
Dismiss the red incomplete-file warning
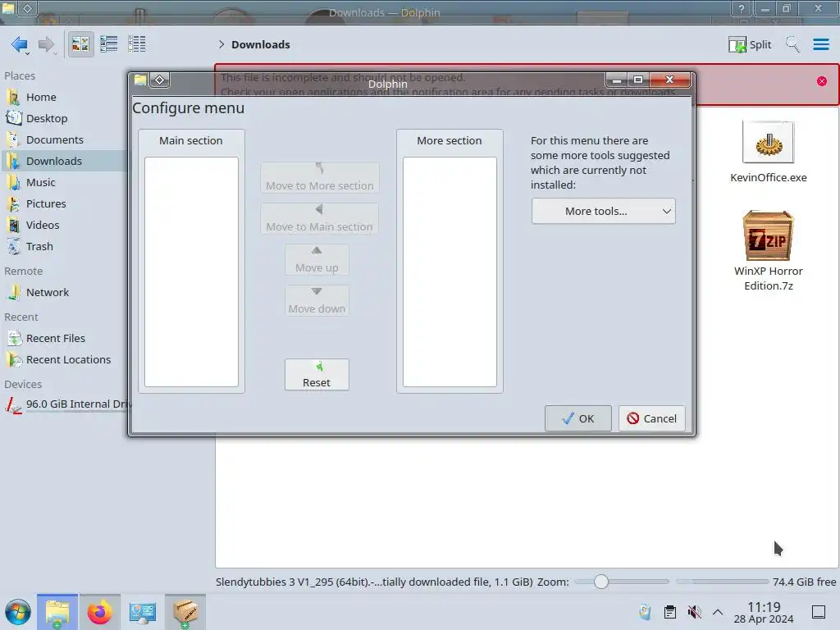(x=821, y=81)
